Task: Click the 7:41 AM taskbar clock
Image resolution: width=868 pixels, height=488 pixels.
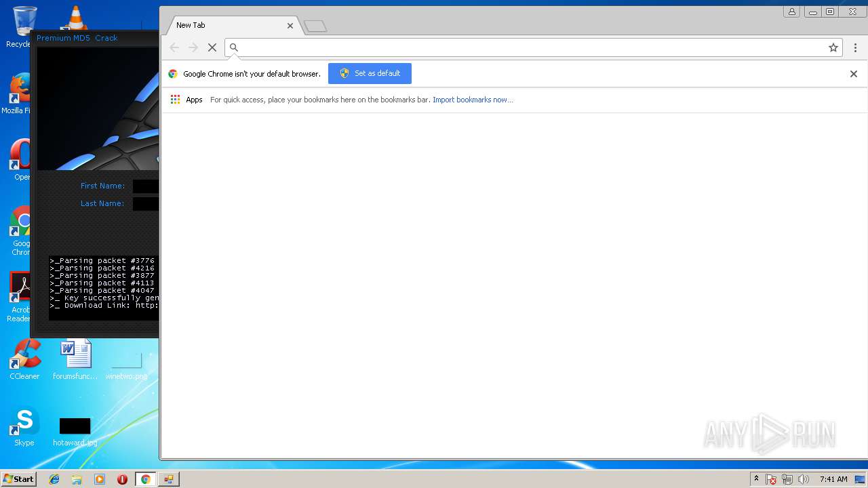Action: tap(833, 479)
